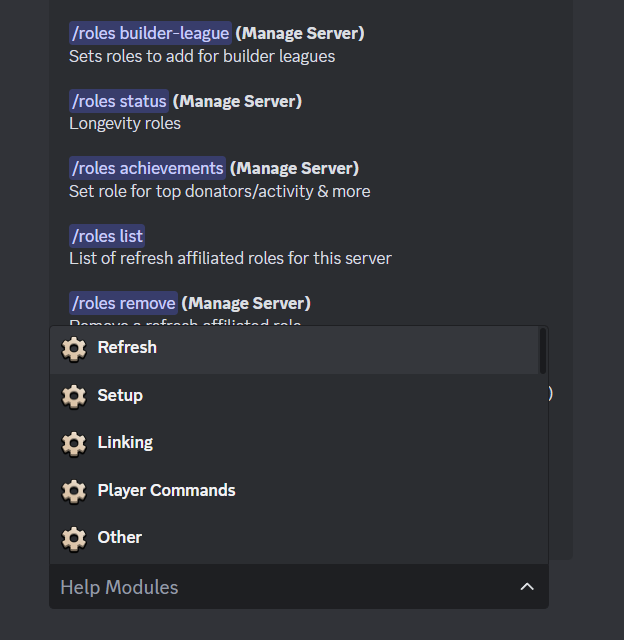Click the gear icon beside Refresh
The image size is (624, 640).
point(74,349)
